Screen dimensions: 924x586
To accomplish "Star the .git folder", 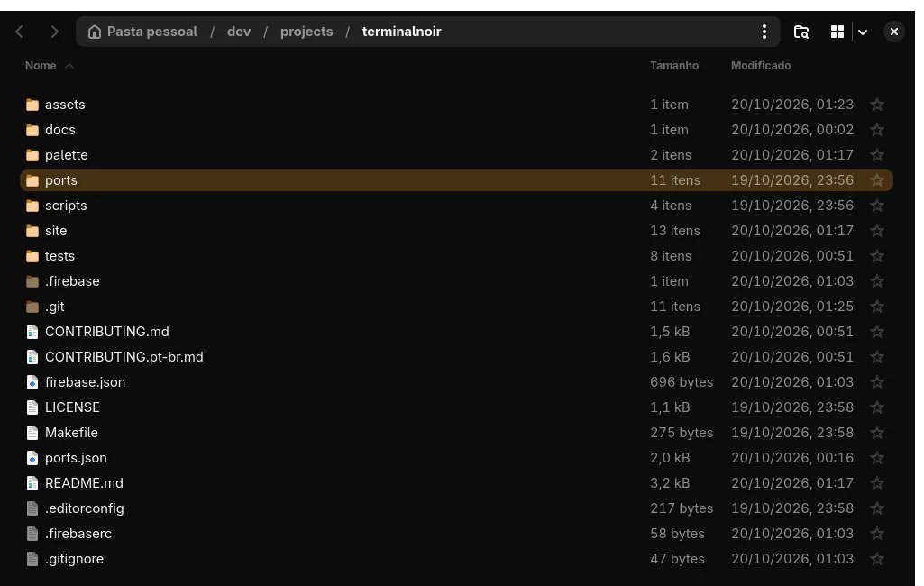I will (x=877, y=307).
